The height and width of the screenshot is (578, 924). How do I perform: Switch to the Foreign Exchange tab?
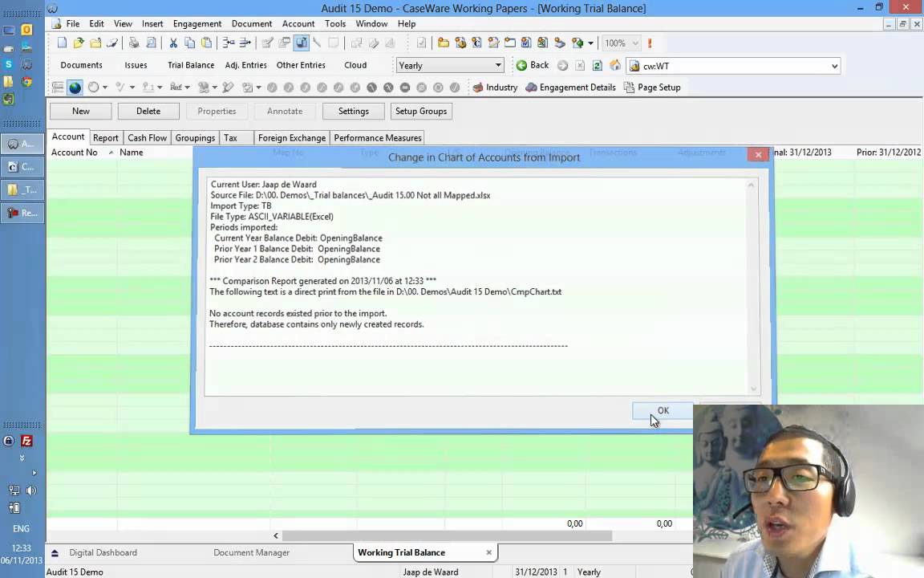pos(292,137)
